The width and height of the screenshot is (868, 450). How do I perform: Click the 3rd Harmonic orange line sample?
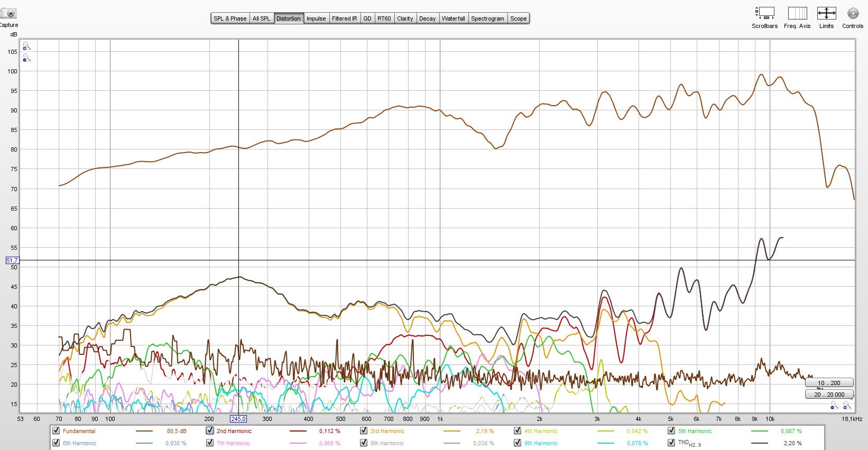tap(452, 431)
